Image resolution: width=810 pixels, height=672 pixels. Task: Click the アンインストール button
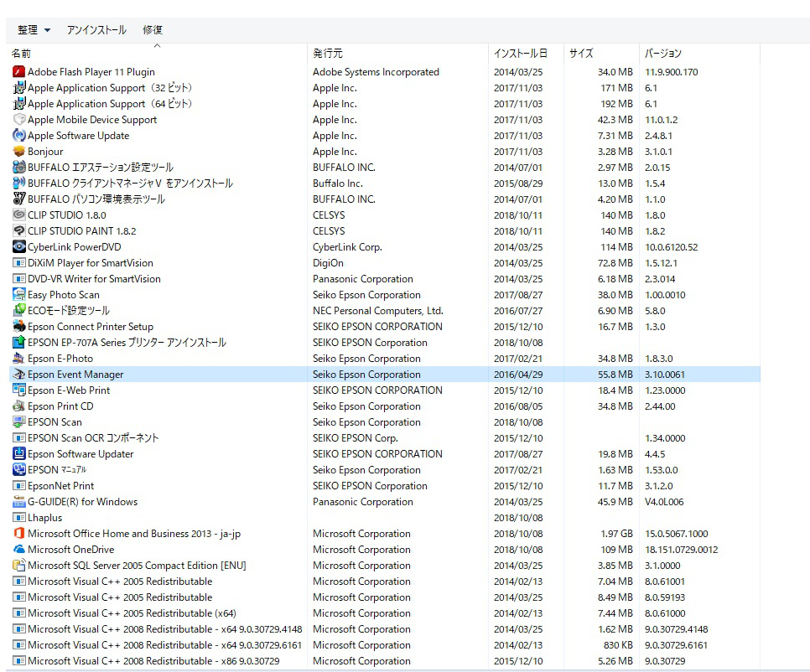pos(96,30)
